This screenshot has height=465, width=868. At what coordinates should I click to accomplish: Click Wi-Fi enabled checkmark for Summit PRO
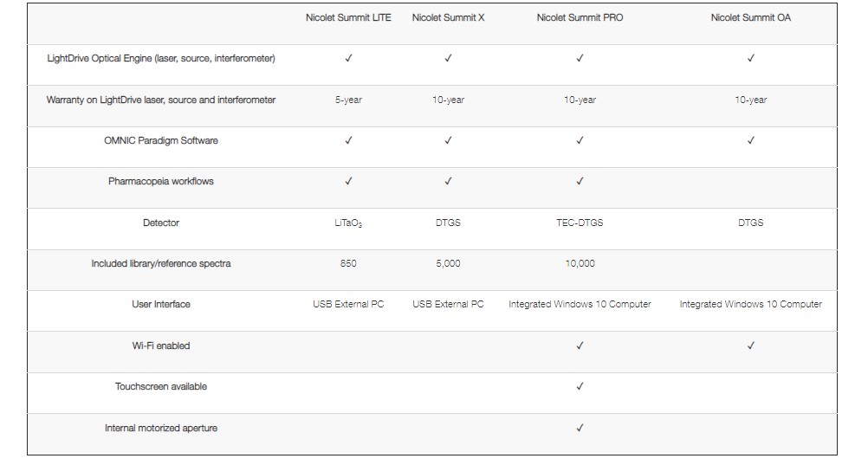coord(580,346)
